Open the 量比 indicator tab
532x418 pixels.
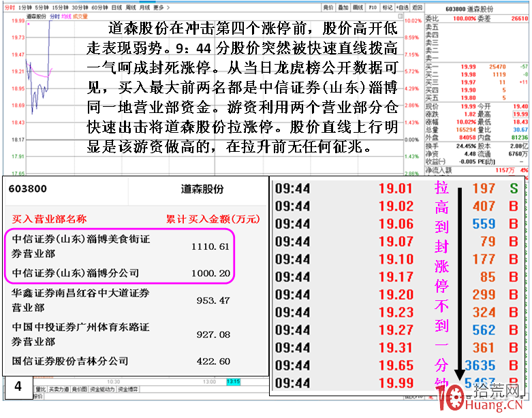point(42,389)
